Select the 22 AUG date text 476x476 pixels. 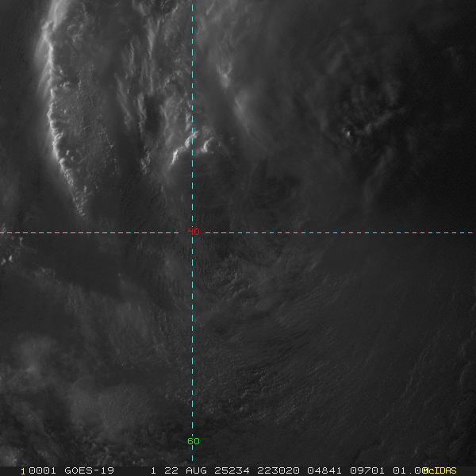pos(186,470)
